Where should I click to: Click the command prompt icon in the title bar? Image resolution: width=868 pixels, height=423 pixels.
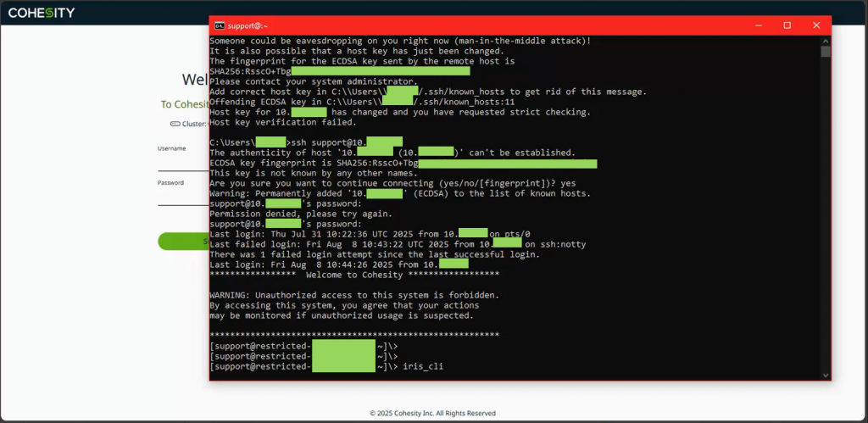[x=219, y=25]
